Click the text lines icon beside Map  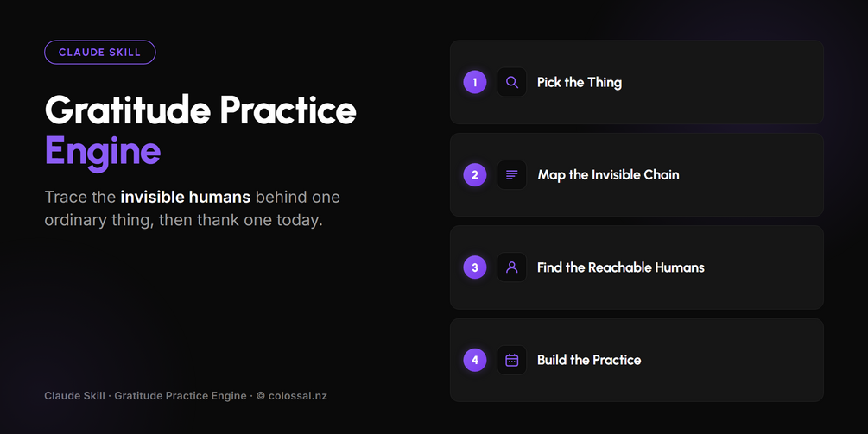coord(512,174)
